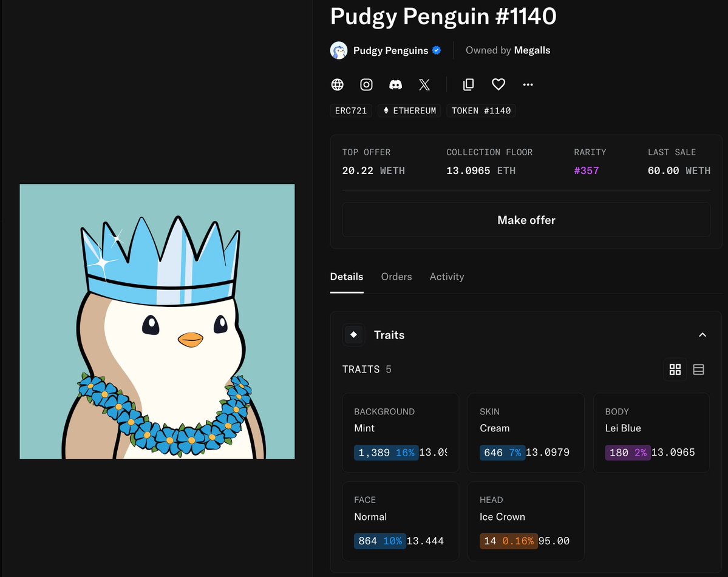Open the Instagram icon link
The image size is (728, 577).
(366, 84)
